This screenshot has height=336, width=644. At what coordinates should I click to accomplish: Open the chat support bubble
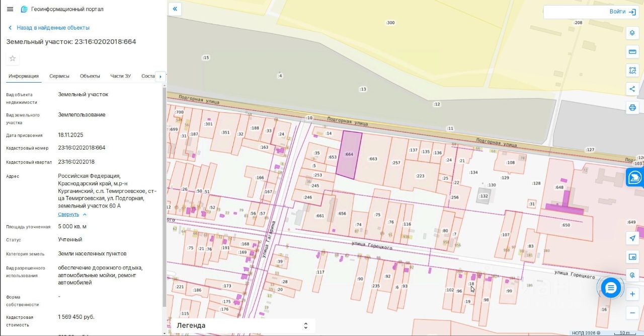611,288
